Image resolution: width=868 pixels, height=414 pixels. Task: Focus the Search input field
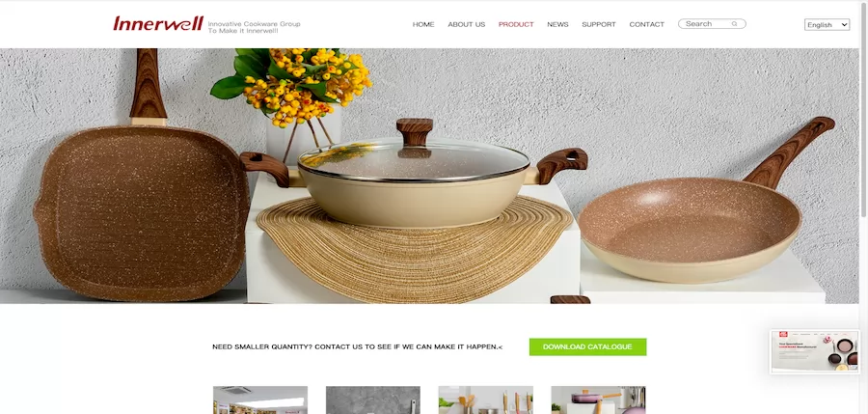(x=706, y=24)
